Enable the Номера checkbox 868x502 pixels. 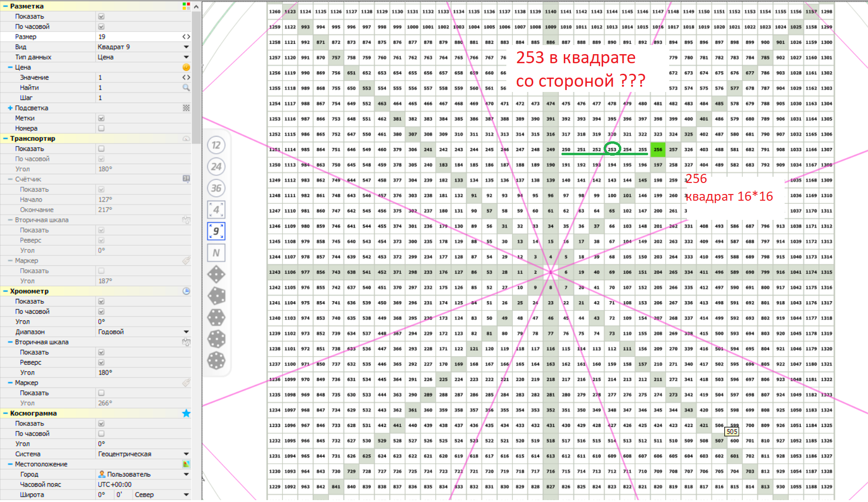click(101, 128)
